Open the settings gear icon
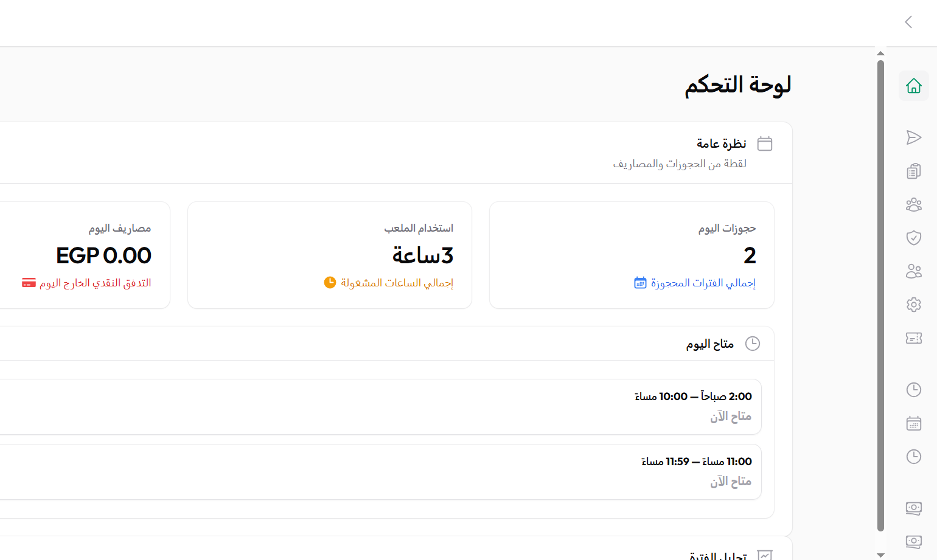Image resolution: width=937 pixels, height=560 pixels. [913, 305]
